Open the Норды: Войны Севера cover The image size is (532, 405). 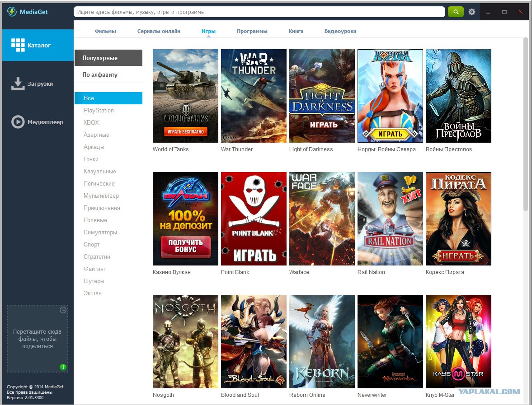390,96
